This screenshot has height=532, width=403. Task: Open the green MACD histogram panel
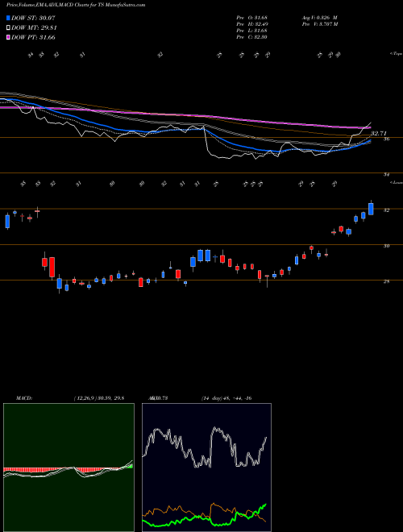[69, 468]
